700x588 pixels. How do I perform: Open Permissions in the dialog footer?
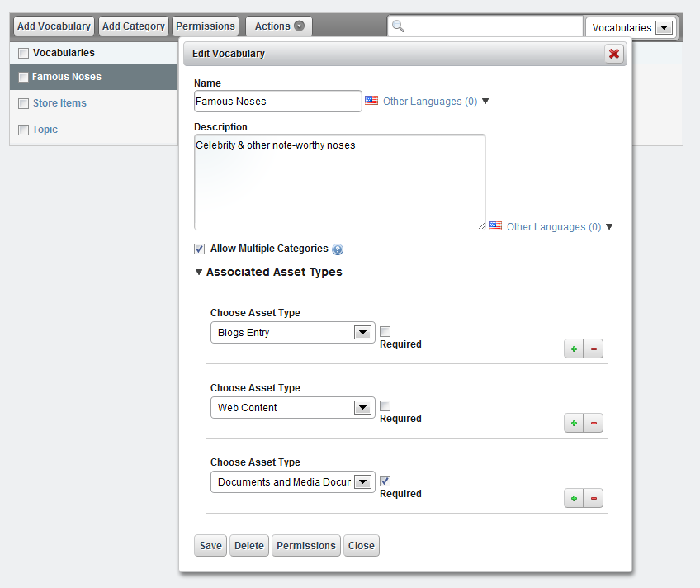[306, 546]
